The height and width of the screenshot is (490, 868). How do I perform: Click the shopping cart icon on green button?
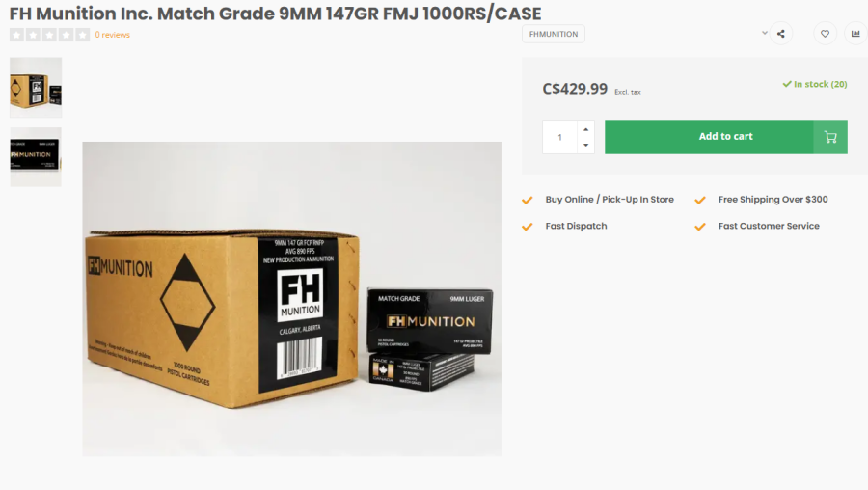[830, 137]
